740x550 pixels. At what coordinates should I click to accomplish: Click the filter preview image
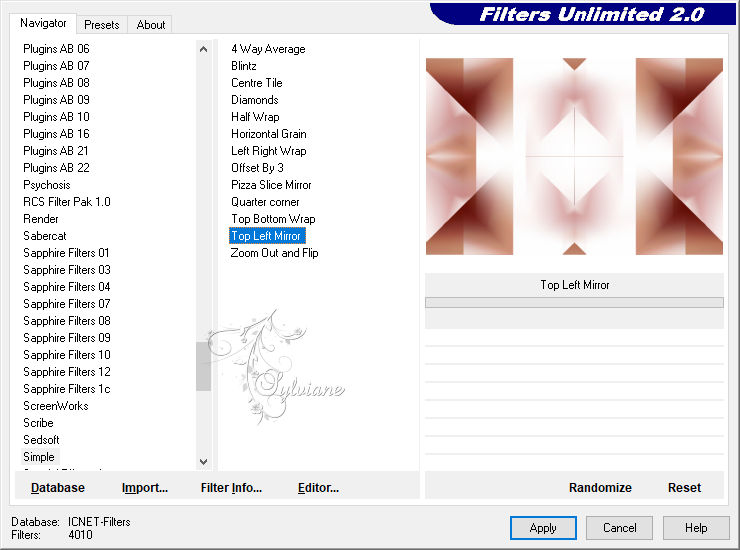[x=574, y=156]
